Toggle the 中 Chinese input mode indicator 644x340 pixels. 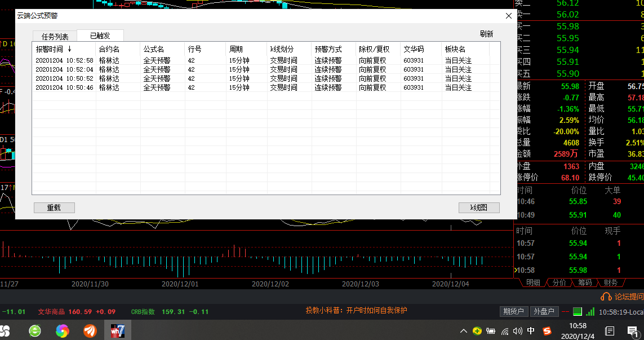tap(531, 330)
